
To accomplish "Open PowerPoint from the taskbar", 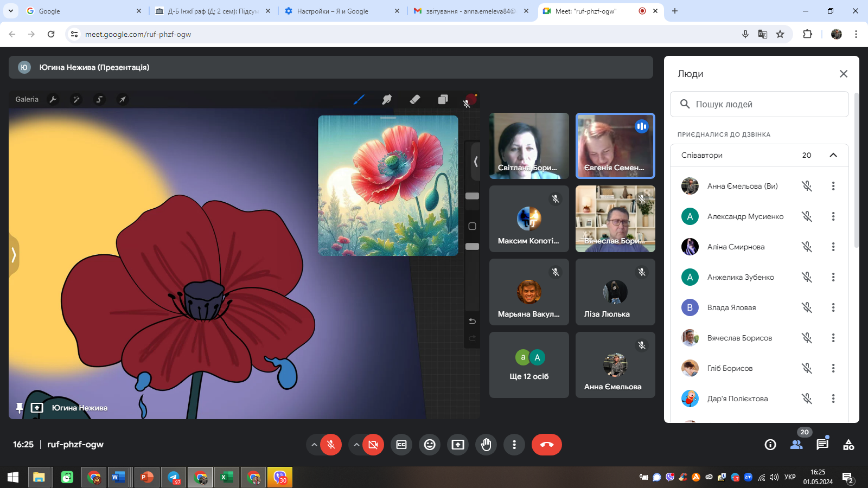I will [146, 477].
